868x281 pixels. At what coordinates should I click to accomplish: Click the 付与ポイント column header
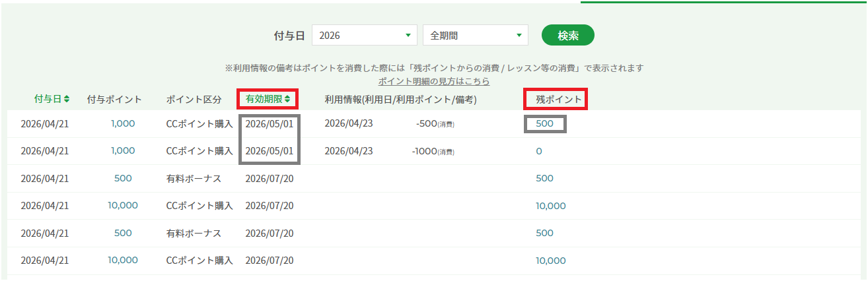[114, 100]
